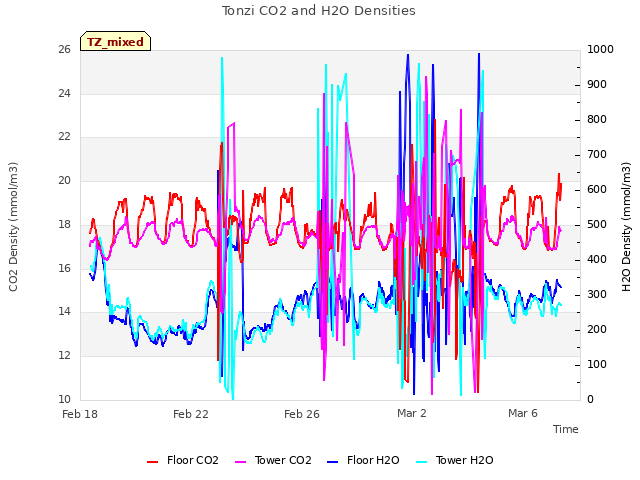The width and height of the screenshot is (640, 480).
Task: Click the Tower CO2 legend label
Action: click(x=283, y=460)
